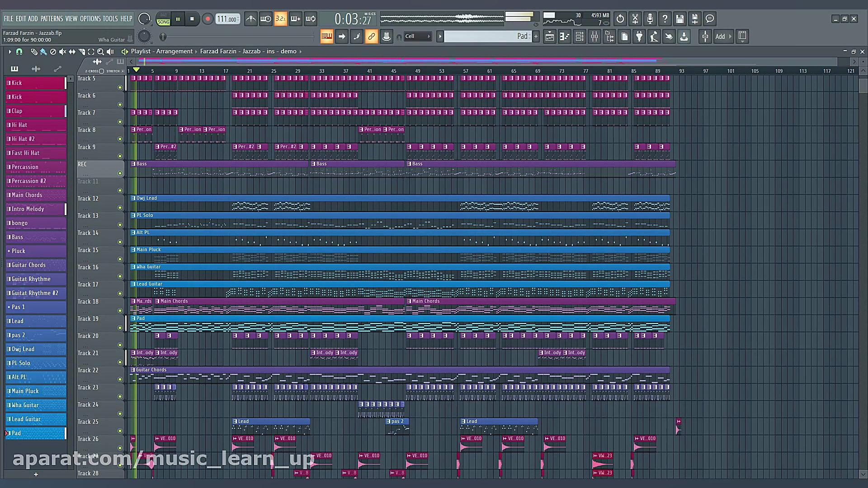Viewport: 868px width, 488px height.
Task: Open the arrange windows layout icon
Action: [x=742, y=37]
